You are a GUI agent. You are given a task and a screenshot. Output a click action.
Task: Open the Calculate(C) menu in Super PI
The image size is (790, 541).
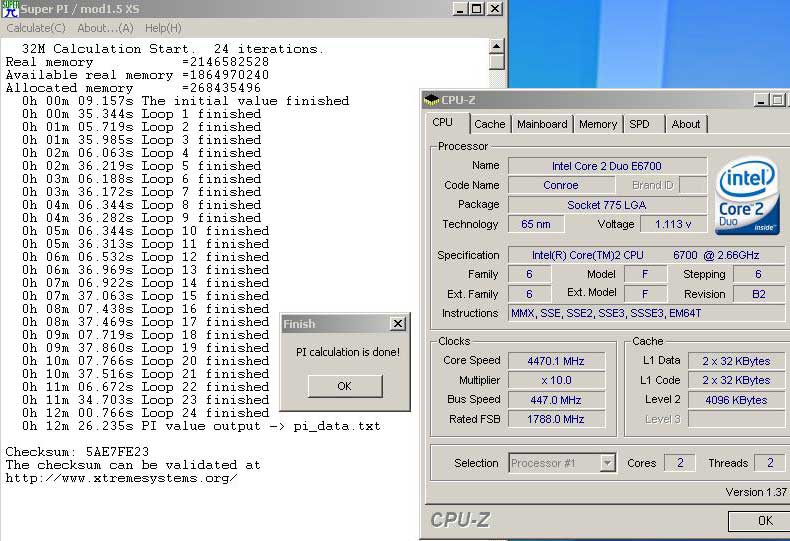pos(36,28)
